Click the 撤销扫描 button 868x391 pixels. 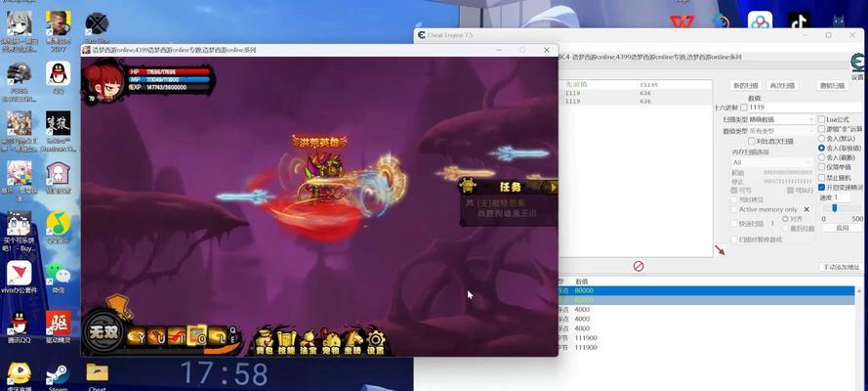point(832,85)
